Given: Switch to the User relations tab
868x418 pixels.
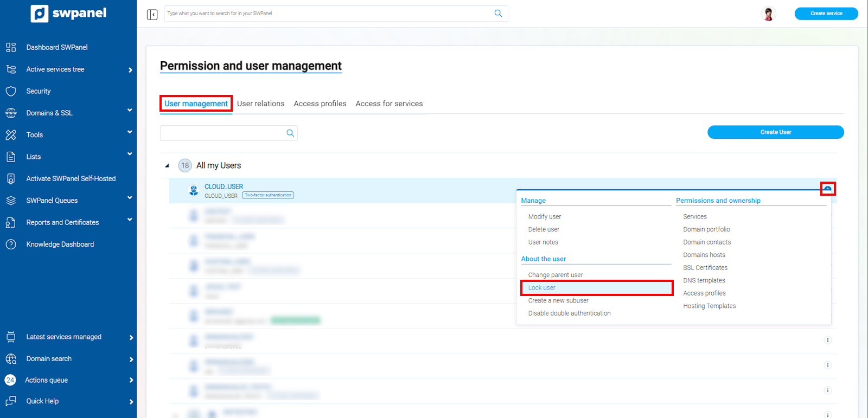Looking at the screenshot, I should point(260,104).
